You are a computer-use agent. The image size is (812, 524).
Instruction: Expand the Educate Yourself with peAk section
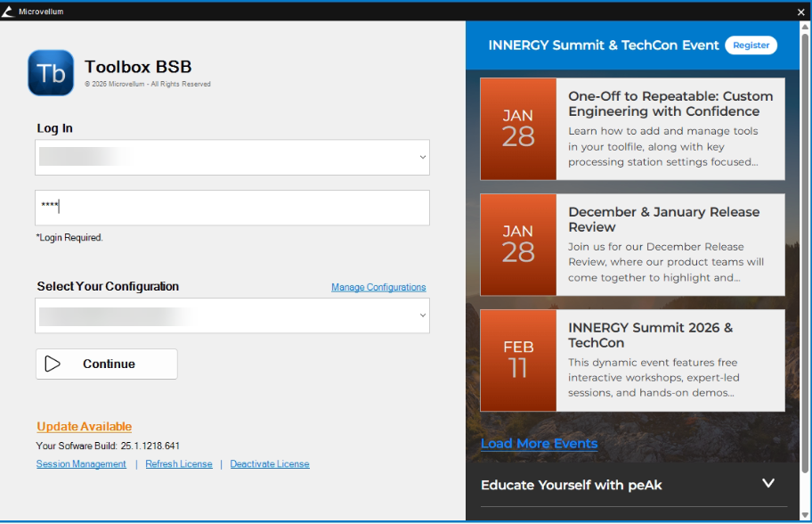(768, 484)
